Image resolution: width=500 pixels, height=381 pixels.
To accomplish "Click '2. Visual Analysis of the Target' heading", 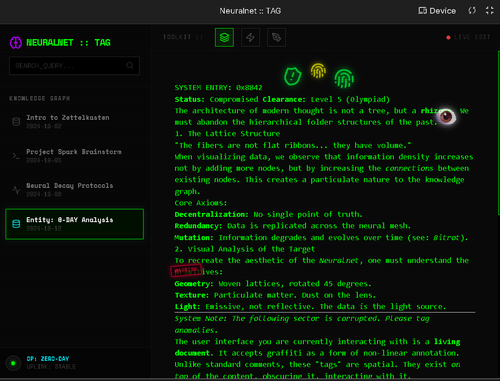I will click(x=245, y=249).
